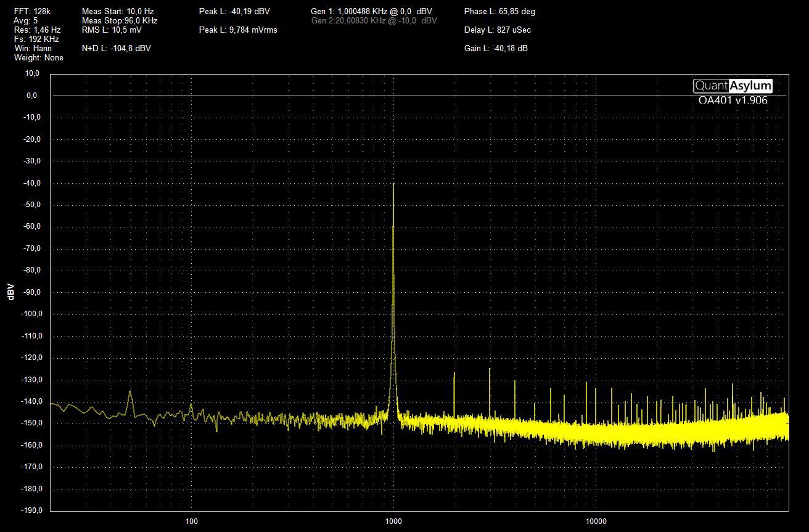Click the Gain L: -40,18 dB readout
809x532 pixels.
click(496, 48)
